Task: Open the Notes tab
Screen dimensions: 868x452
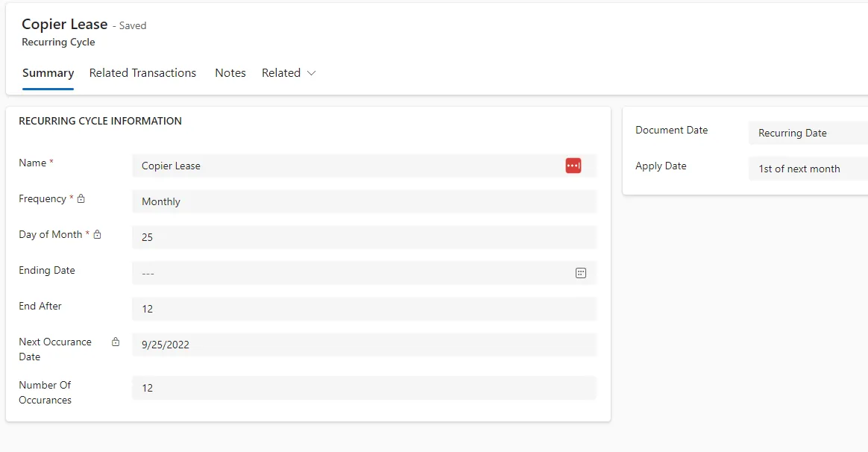Action: (x=230, y=73)
